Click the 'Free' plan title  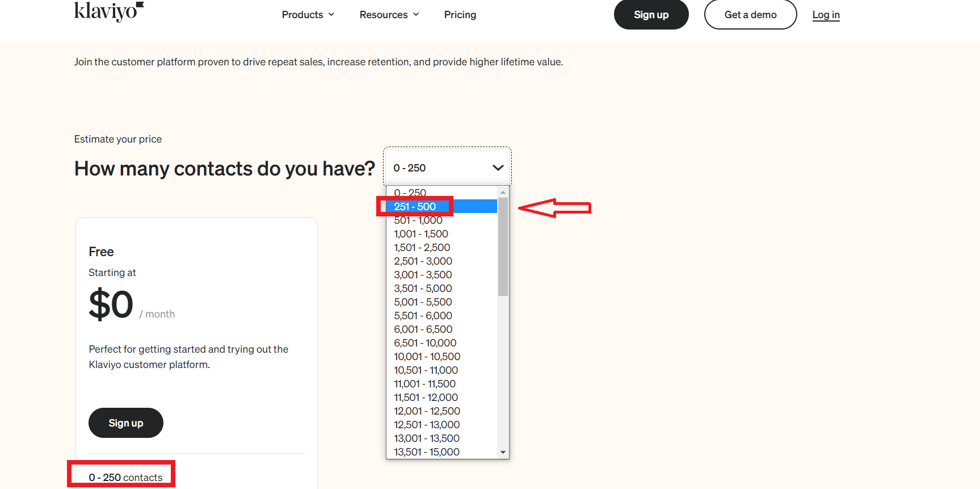click(x=101, y=252)
